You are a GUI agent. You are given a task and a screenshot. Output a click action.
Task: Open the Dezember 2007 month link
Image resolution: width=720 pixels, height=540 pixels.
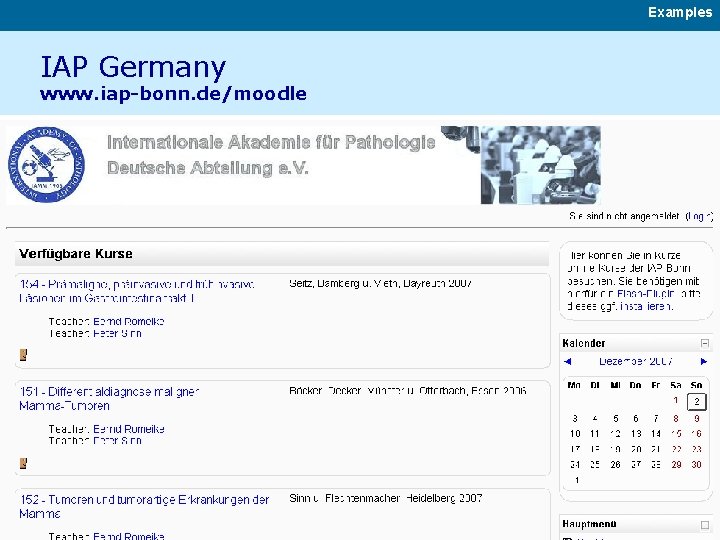point(636,361)
